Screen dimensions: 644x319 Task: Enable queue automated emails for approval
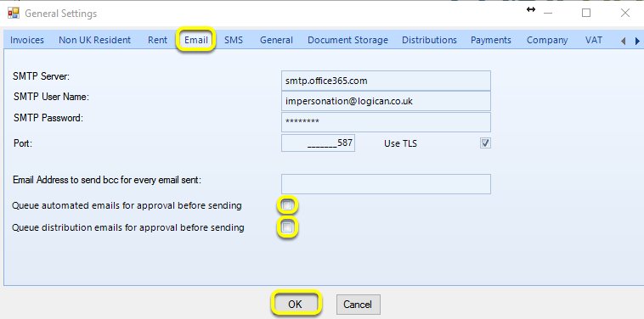[287, 205]
